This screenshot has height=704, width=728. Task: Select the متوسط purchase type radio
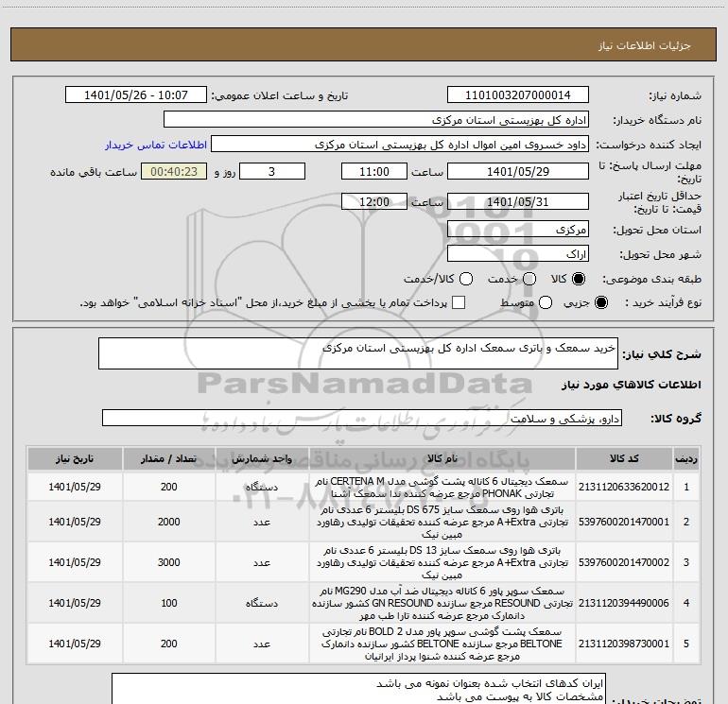pos(546,302)
